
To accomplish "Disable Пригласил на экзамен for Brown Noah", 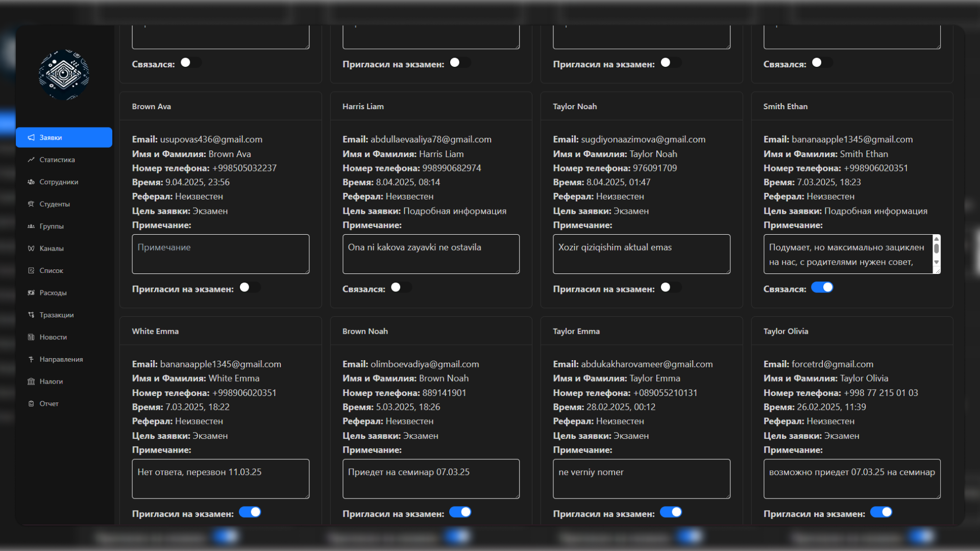I will pos(460,512).
